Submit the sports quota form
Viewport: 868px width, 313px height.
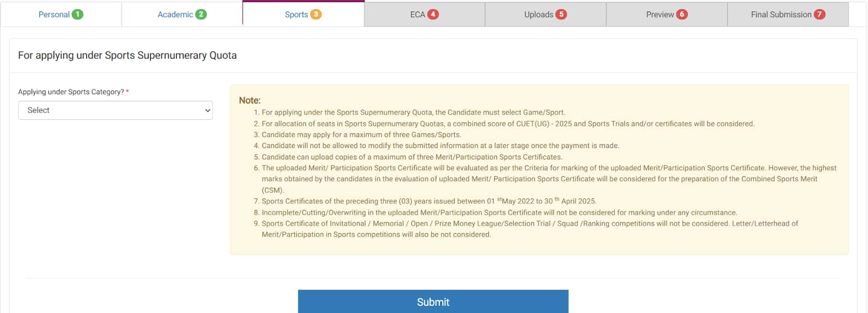coord(433,302)
